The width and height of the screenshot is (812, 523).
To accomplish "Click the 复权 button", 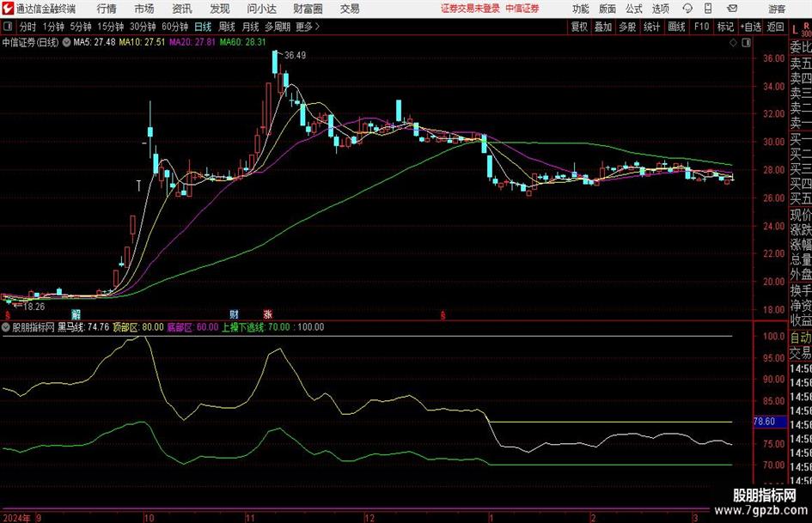I will (x=579, y=27).
